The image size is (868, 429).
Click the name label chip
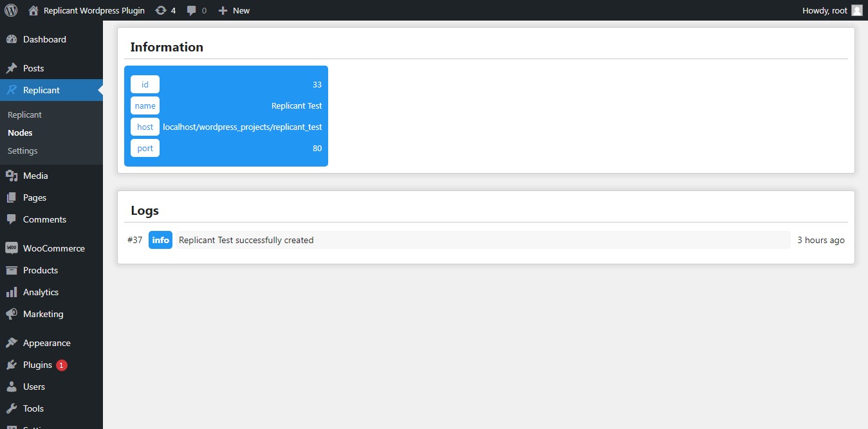coord(145,105)
